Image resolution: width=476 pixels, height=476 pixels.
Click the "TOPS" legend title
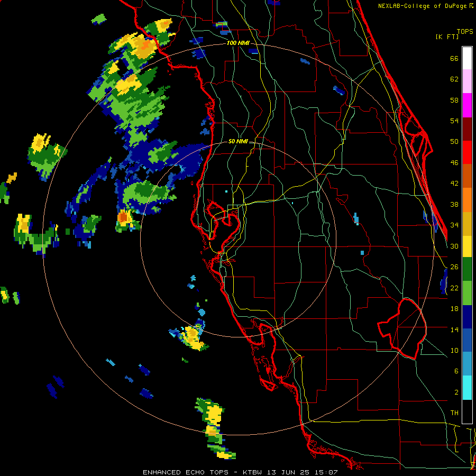pyautogui.click(x=465, y=31)
